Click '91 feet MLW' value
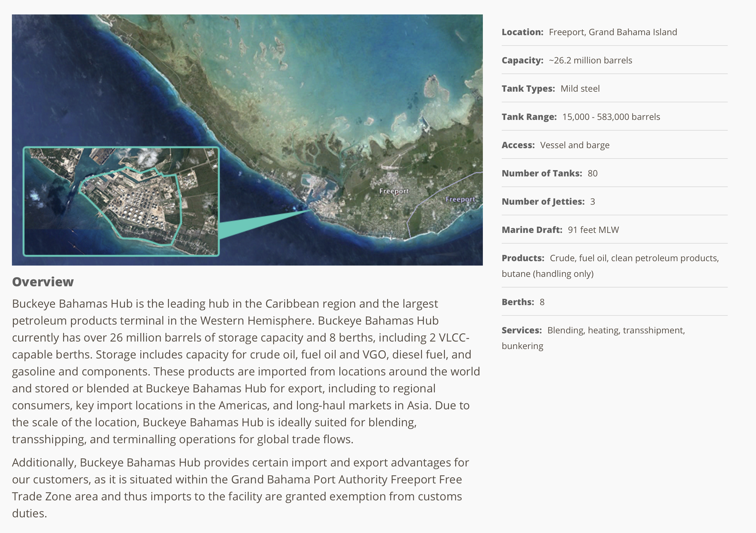Image resolution: width=756 pixels, height=533 pixels. 593,230
